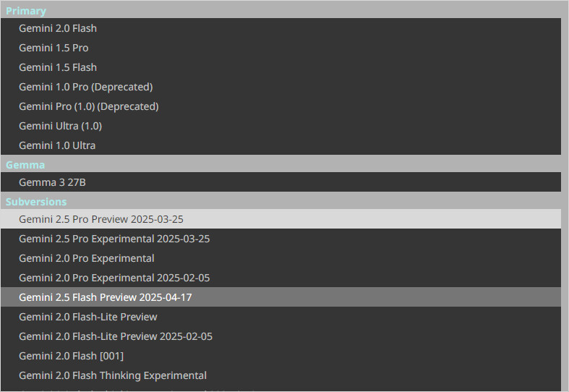Image resolution: width=569 pixels, height=392 pixels.
Task: Choose the Gemini 1.5 Pro model
Action: 54,48
